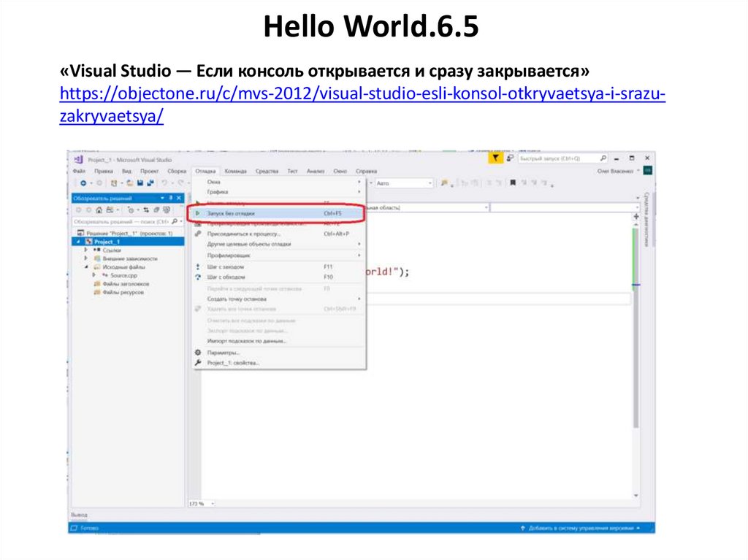Click the Navigate Backward toolbar icon
The image size is (748, 560).
[83, 183]
